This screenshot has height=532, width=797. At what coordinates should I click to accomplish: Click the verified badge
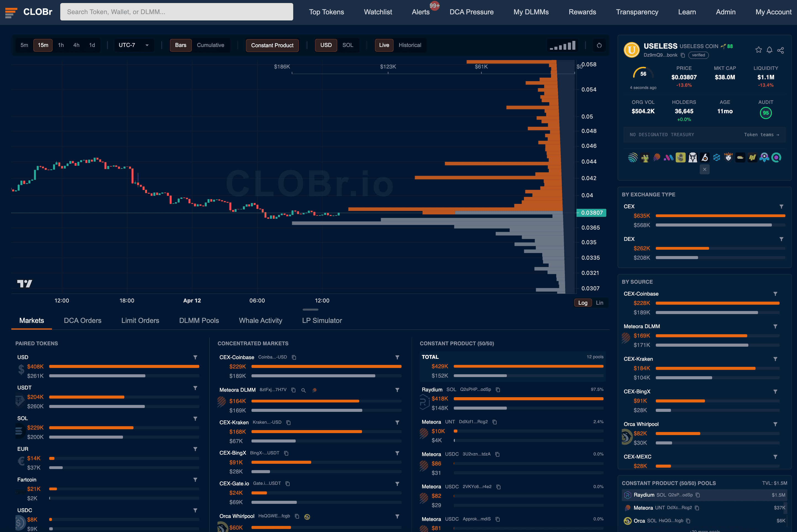pyautogui.click(x=698, y=55)
